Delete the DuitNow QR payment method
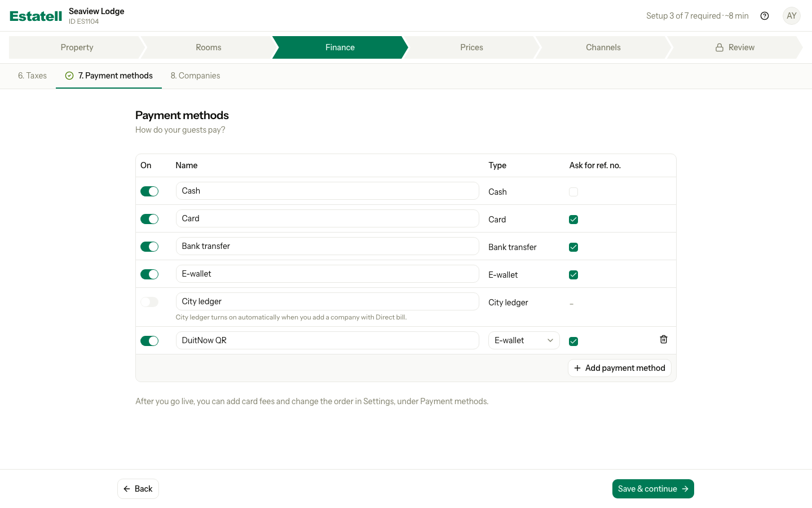This screenshot has height=508, width=812. click(x=664, y=339)
